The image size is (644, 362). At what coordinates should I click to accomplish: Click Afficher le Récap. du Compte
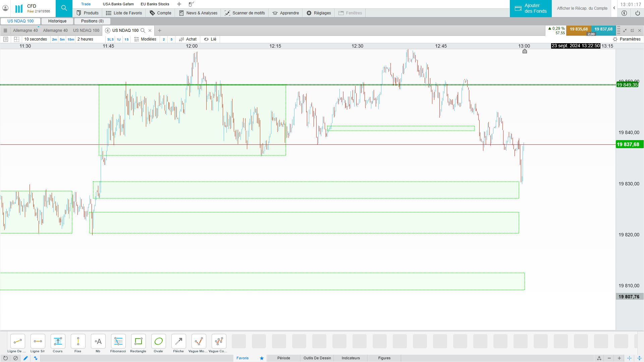(582, 8)
